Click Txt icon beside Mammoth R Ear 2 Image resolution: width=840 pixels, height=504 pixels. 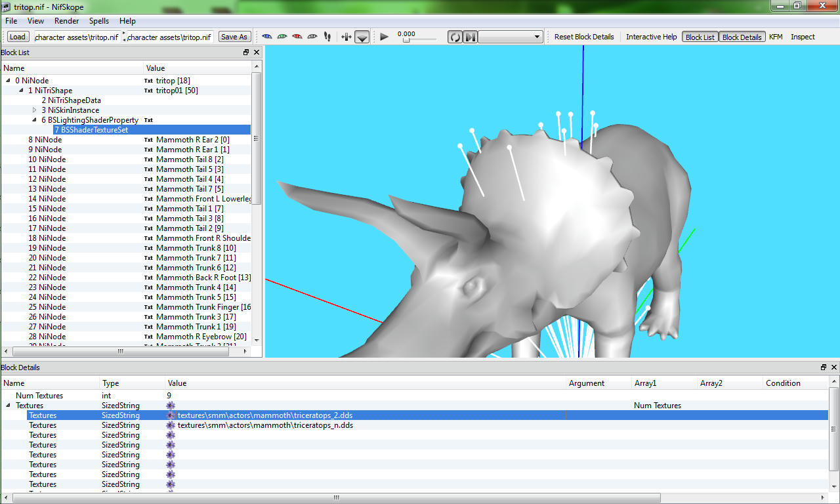coord(148,140)
